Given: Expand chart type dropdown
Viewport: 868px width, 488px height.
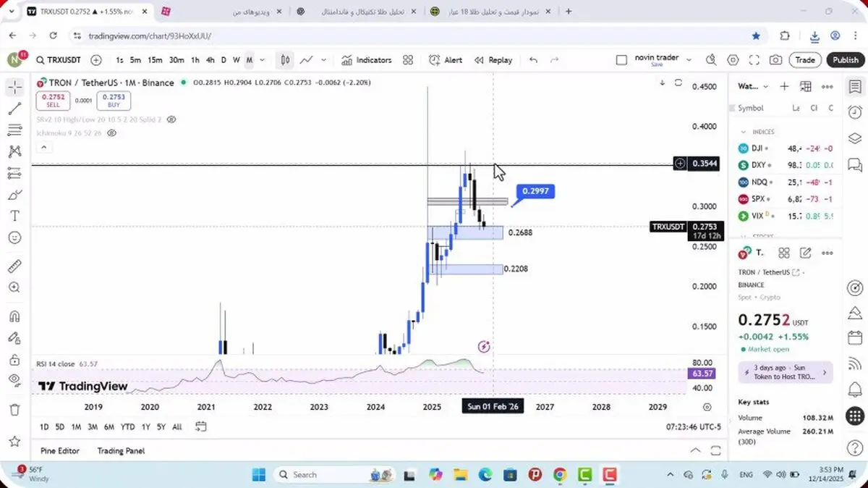Looking at the screenshot, I should click(324, 60).
